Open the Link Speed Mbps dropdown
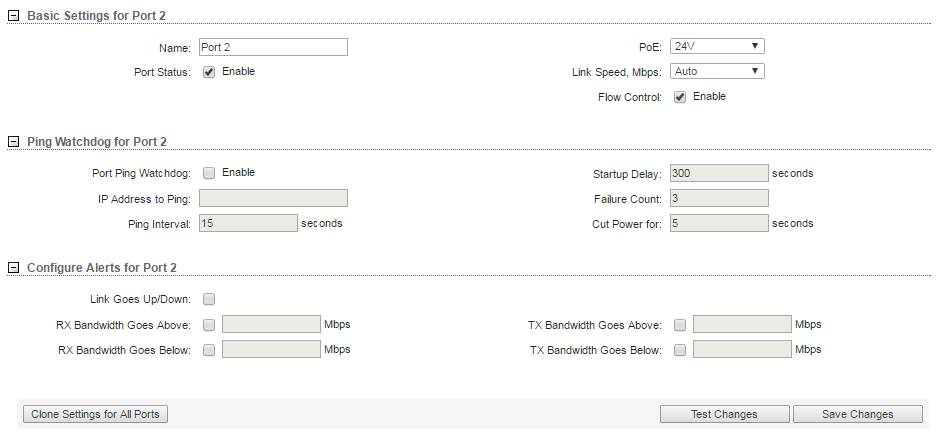Image resolution: width=942 pixels, height=442 pixels. pyautogui.click(x=717, y=71)
